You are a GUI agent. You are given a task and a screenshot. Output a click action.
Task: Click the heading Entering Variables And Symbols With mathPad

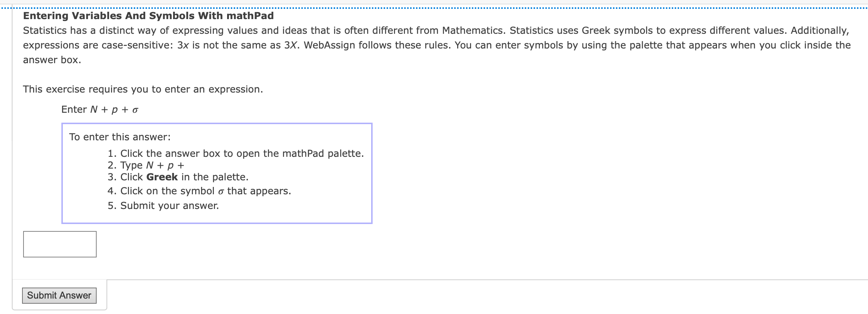[148, 15]
